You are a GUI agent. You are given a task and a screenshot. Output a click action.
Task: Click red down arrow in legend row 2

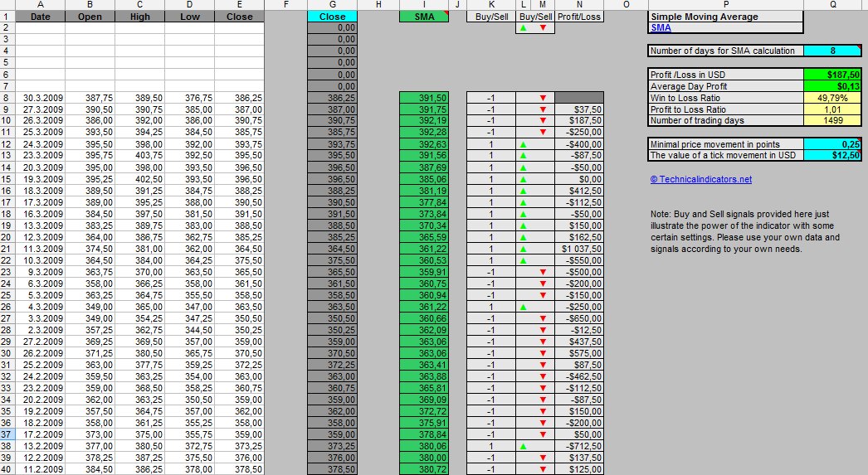coord(543,27)
